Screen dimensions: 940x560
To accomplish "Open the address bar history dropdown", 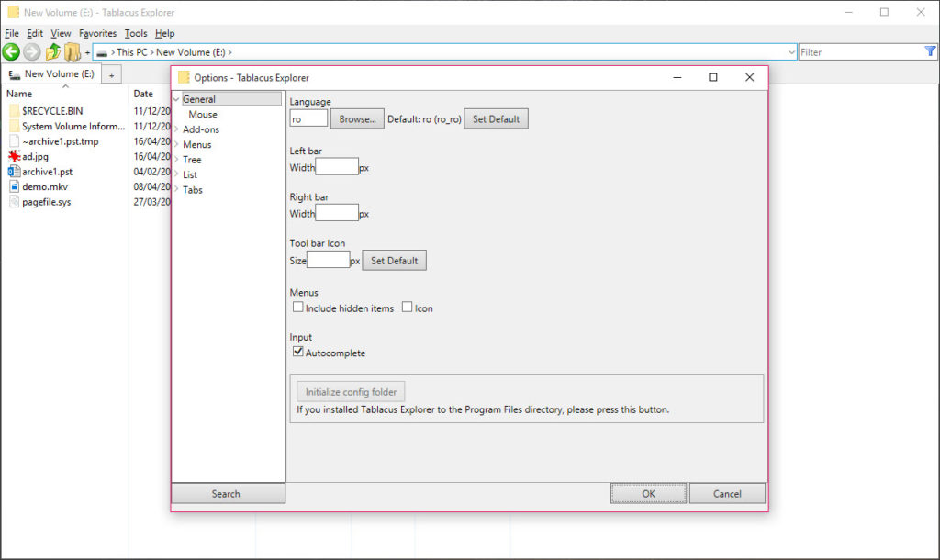I will point(791,52).
